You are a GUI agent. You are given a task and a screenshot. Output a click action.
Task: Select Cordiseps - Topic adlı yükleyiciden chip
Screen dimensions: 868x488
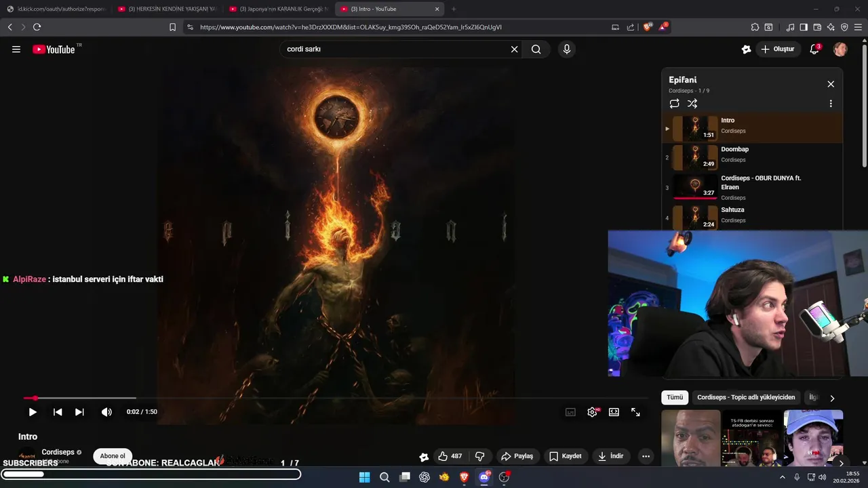(x=746, y=398)
